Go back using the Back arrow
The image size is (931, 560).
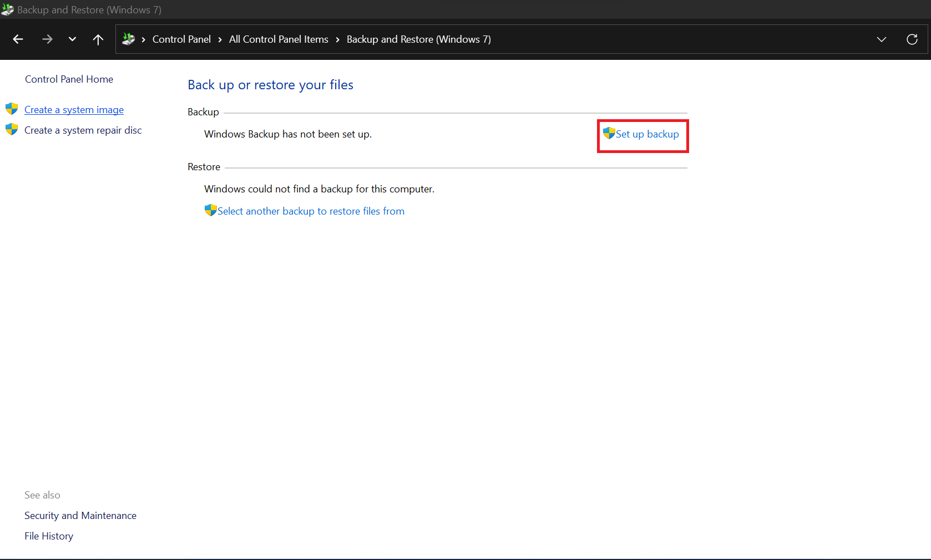tap(18, 39)
